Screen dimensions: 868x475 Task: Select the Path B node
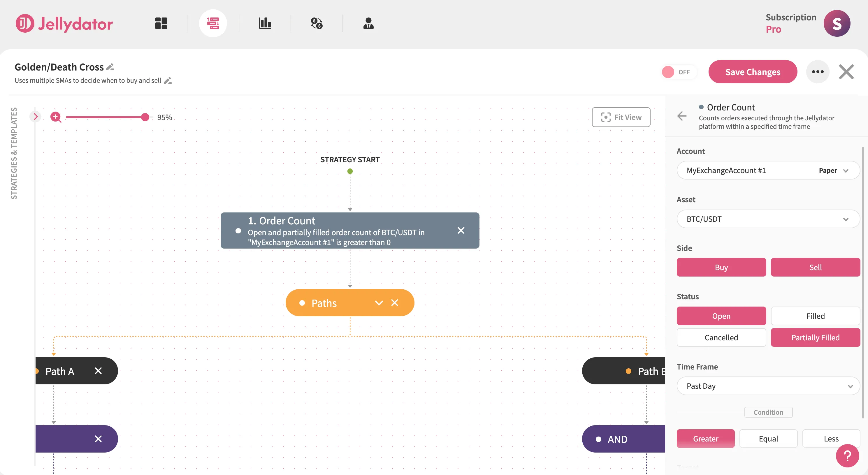pyautogui.click(x=624, y=371)
